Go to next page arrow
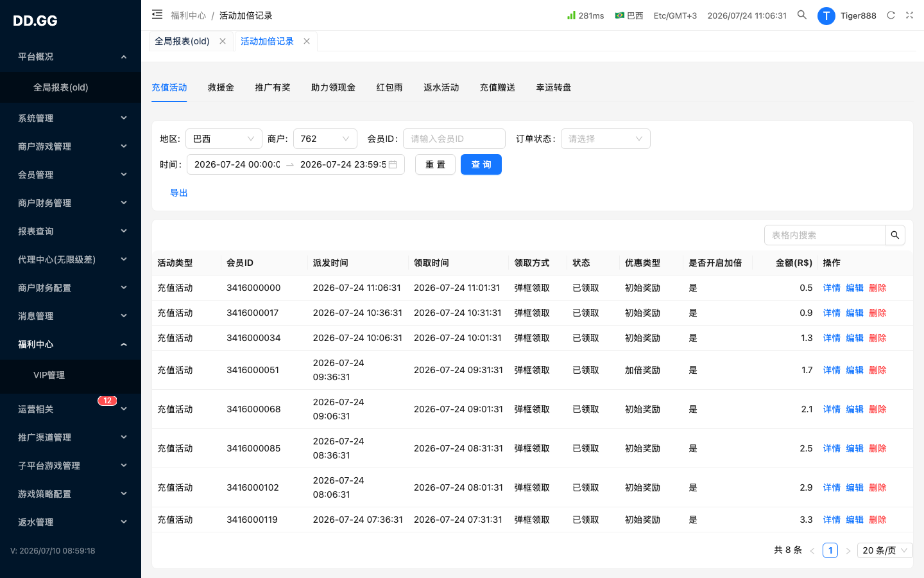 pyautogui.click(x=848, y=550)
